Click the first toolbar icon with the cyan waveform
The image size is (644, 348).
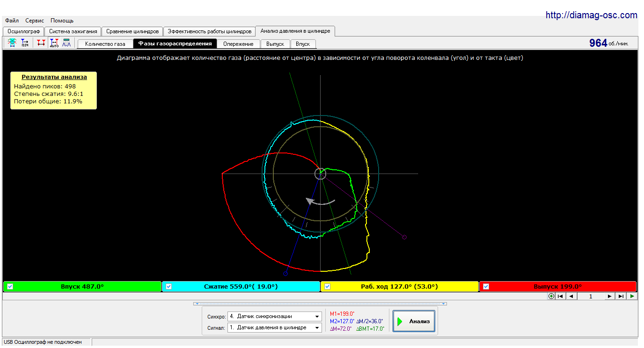[x=12, y=43]
